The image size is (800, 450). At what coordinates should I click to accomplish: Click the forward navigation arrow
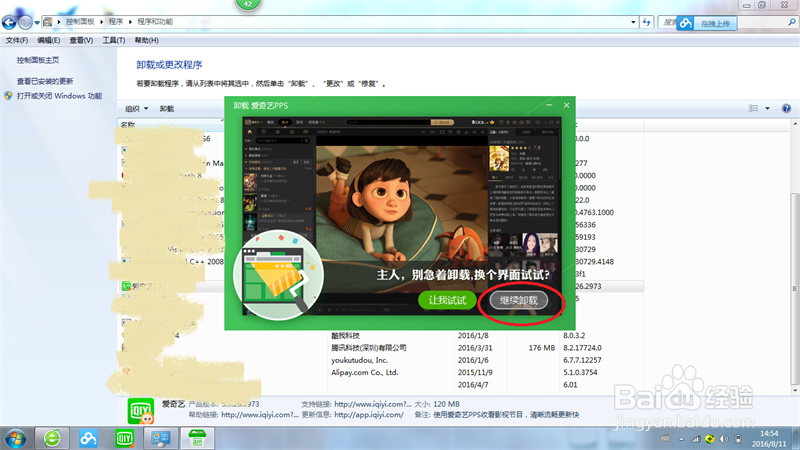24,22
